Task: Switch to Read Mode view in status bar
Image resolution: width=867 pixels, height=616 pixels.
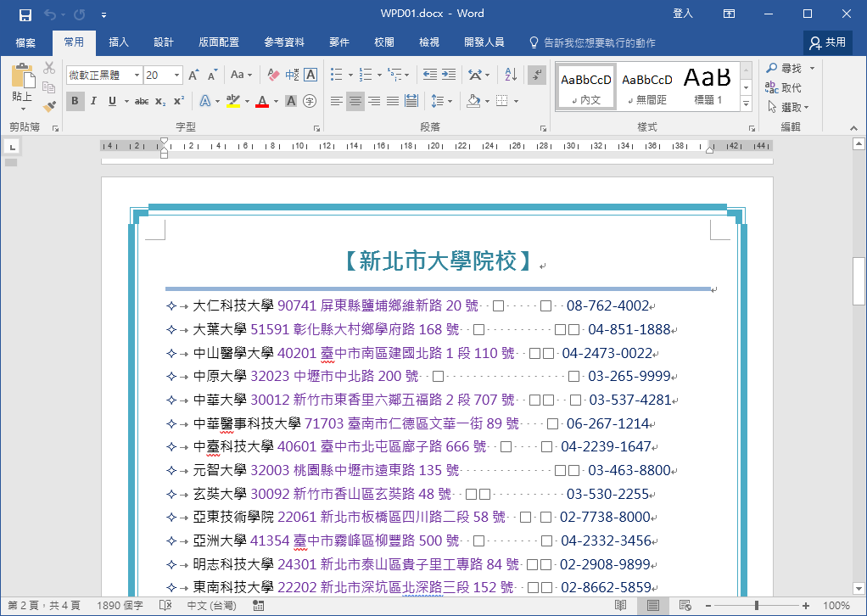Action: click(620, 606)
